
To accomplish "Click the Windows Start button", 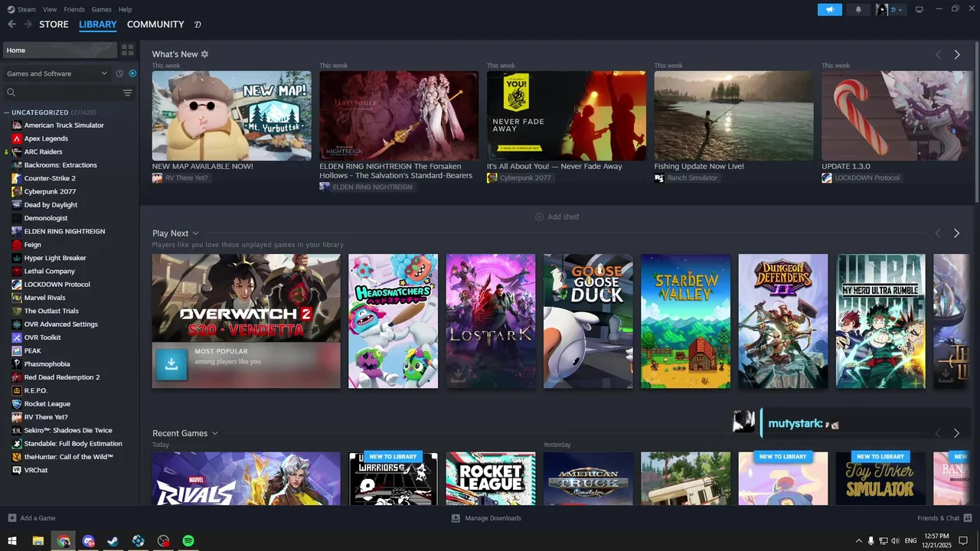I will pos(12,541).
